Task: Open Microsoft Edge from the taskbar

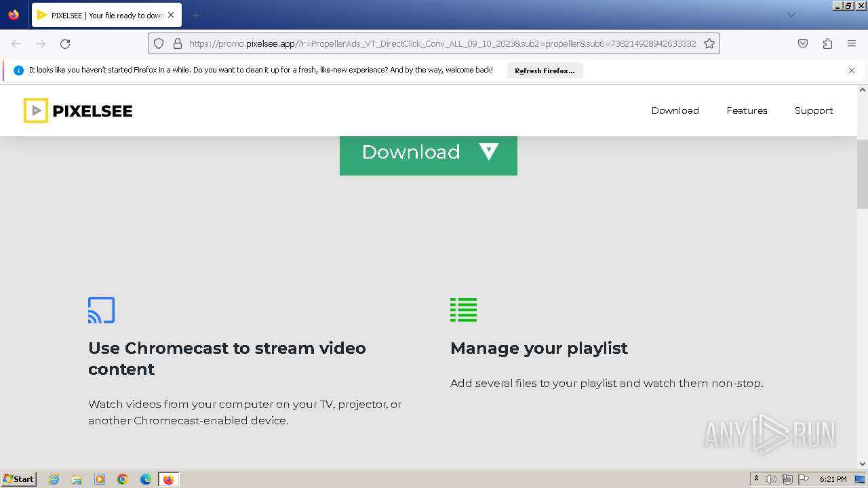Action: click(146, 479)
